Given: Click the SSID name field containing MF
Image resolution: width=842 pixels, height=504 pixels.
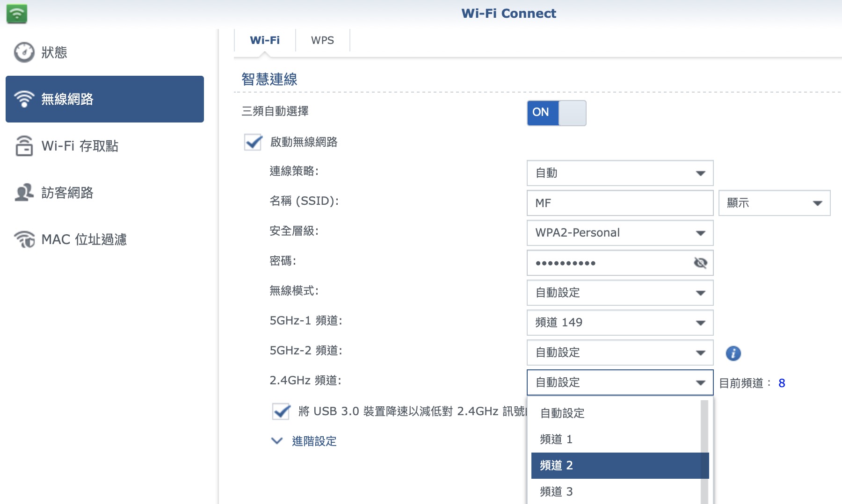Looking at the screenshot, I should point(619,203).
